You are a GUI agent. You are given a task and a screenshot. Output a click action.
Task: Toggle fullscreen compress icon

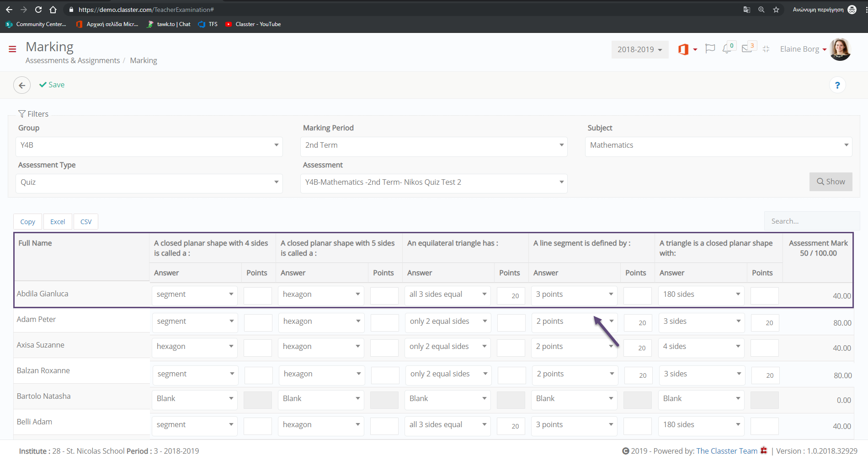click(x=766, y=49)
